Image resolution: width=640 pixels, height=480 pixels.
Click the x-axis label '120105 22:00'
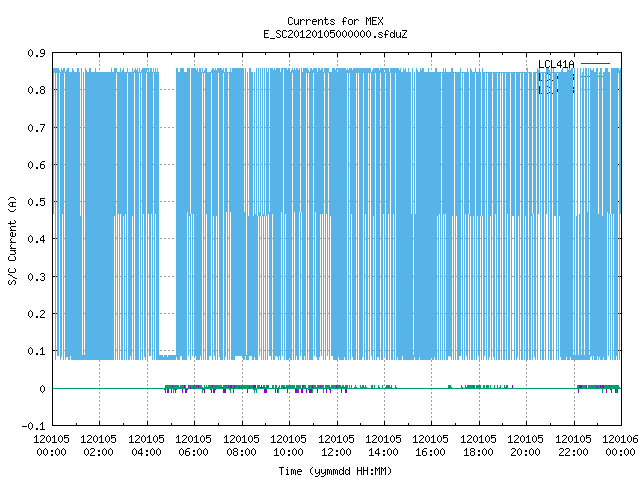click(x=573, y=446)
